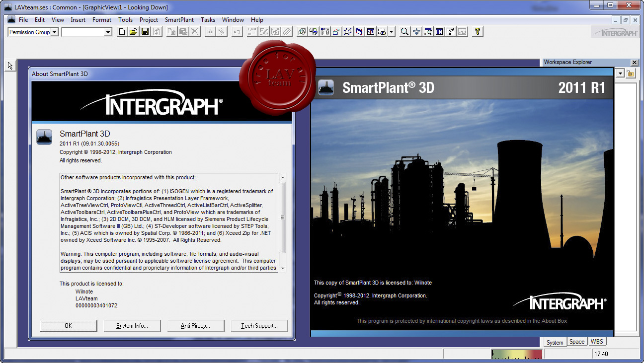This screenshot has height=363, width=644.
Task: Select the Pan four-arrow icon
Action: pyautogui.click(x=416, y=32)
